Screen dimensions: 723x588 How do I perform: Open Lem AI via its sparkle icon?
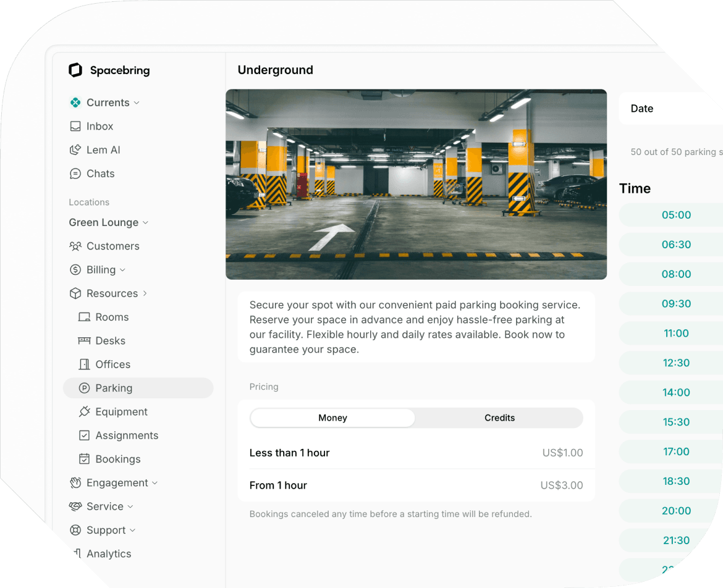point(75,149)
